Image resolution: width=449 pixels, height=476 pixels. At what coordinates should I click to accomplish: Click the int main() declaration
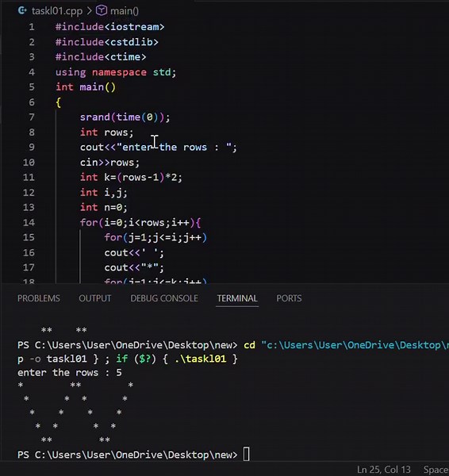tap(86, 87)
